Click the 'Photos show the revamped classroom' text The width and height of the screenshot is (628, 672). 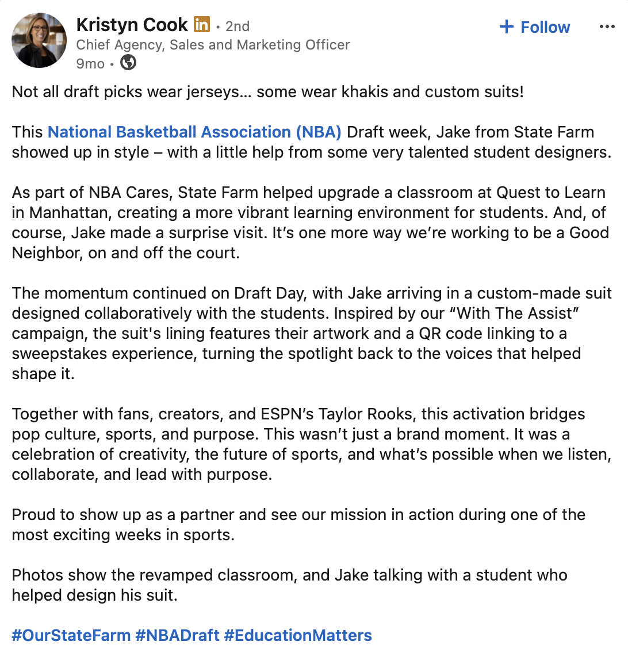pos(290,585)
